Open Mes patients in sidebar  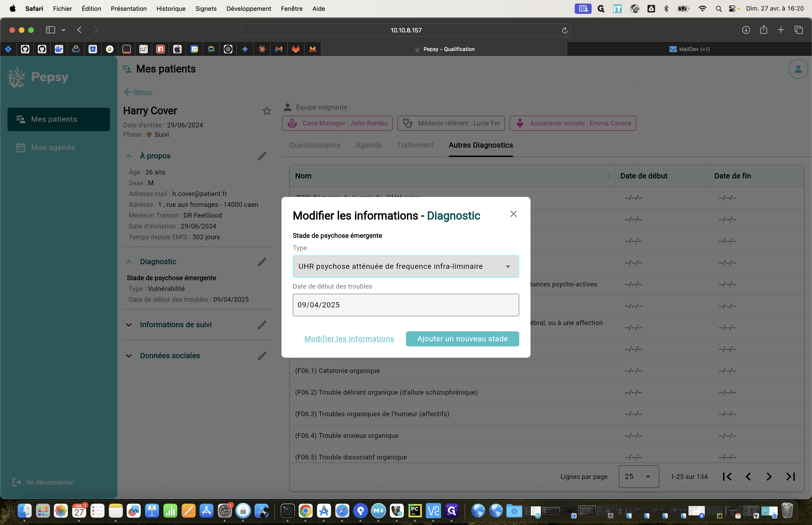[59, 119]
